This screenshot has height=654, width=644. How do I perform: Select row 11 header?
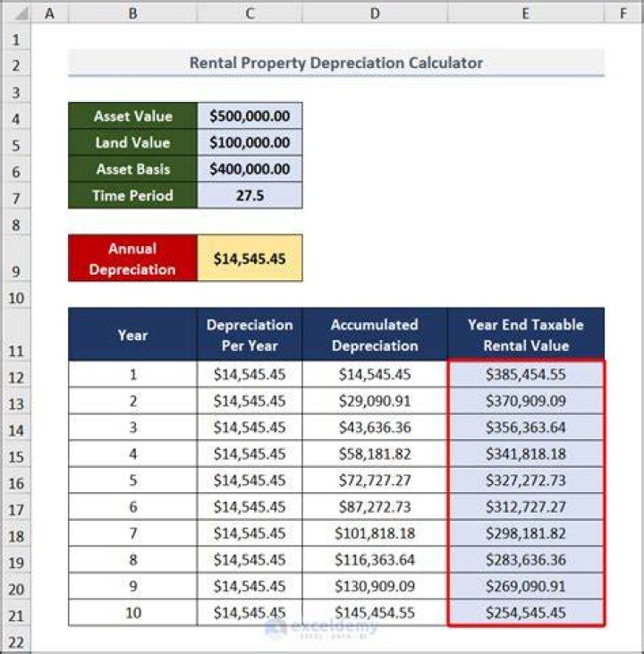point(16,335)
